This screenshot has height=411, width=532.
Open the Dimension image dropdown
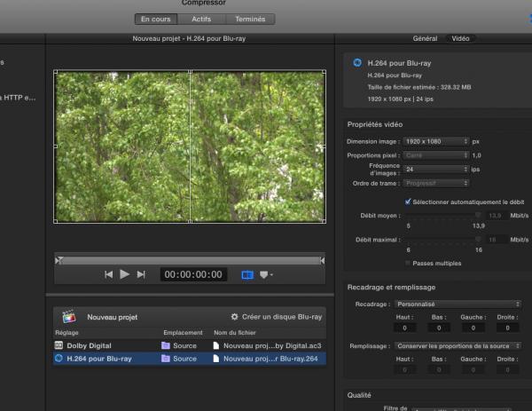[x=436, y=141]
